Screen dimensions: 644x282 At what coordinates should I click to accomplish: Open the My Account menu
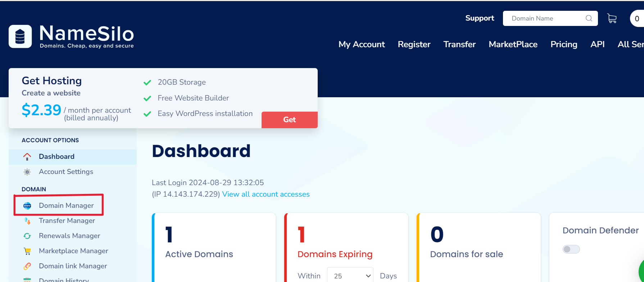click(x=362, y=44)
